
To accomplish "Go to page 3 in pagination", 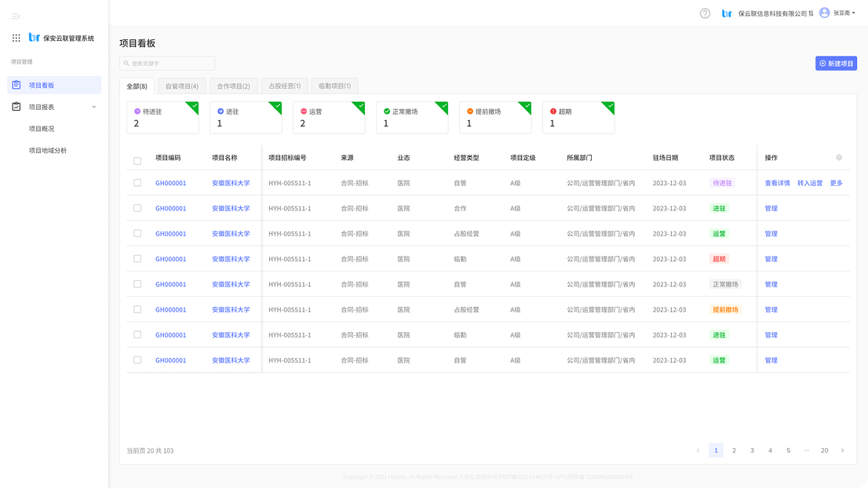I will coord(752,451).
